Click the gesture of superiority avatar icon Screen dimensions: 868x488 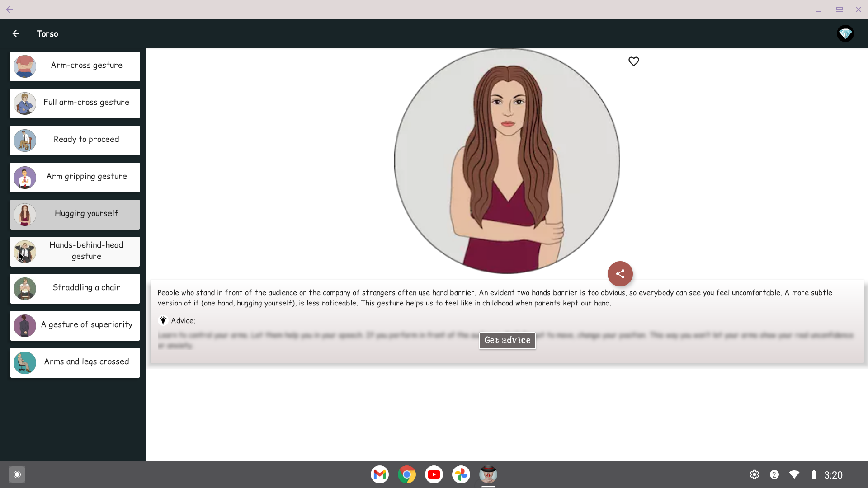[25, 326]
